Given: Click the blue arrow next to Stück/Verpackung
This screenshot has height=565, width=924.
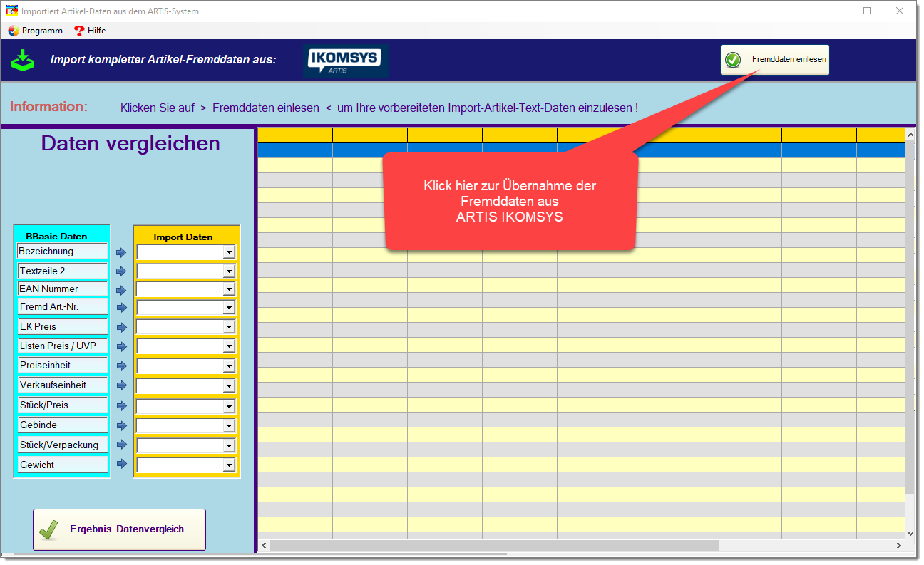Looking at the screenshot, I should click(120, 445).
